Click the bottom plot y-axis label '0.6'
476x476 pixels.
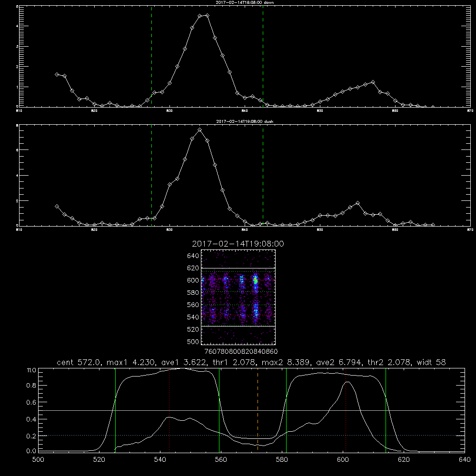point(31,402)
